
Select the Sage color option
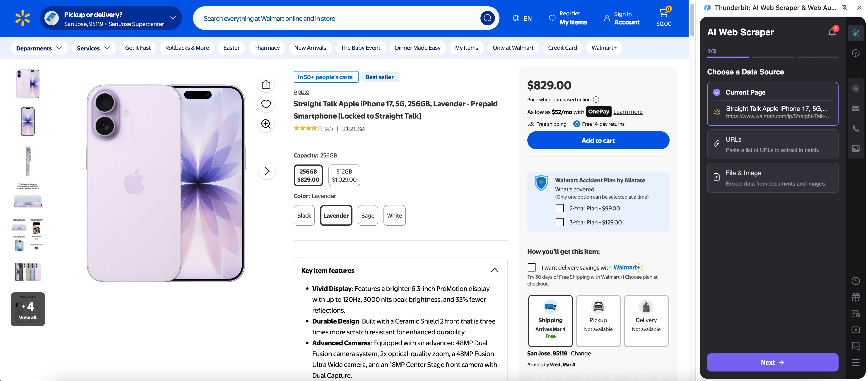pyautogui.click(x=368, y=215)
